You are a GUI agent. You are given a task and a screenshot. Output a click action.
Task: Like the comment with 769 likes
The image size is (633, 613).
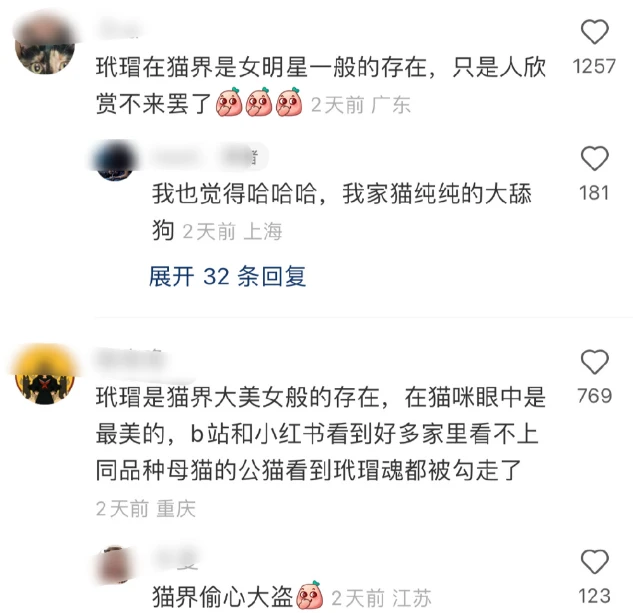(x=594, y=361)
